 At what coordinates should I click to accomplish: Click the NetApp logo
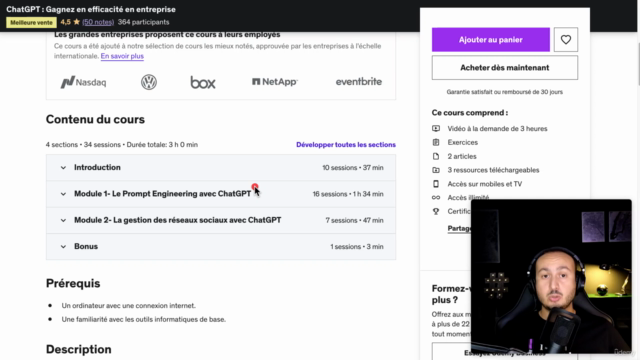point(275,82)
